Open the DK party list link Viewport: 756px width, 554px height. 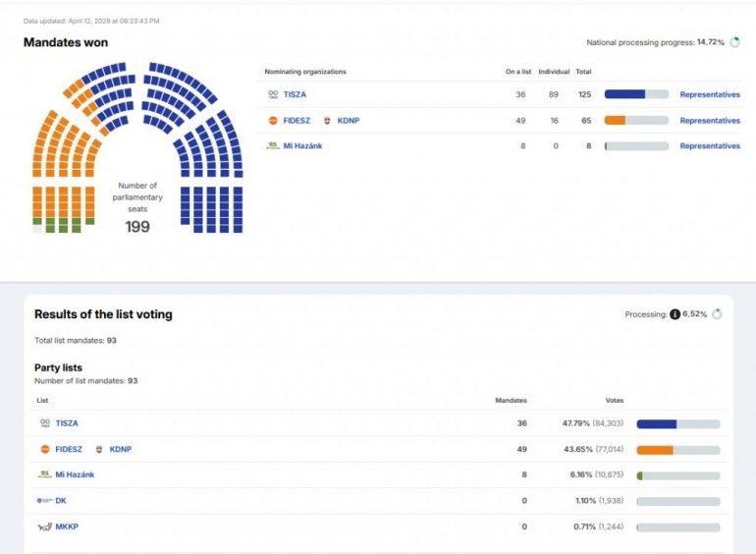(x=61, y=500)
